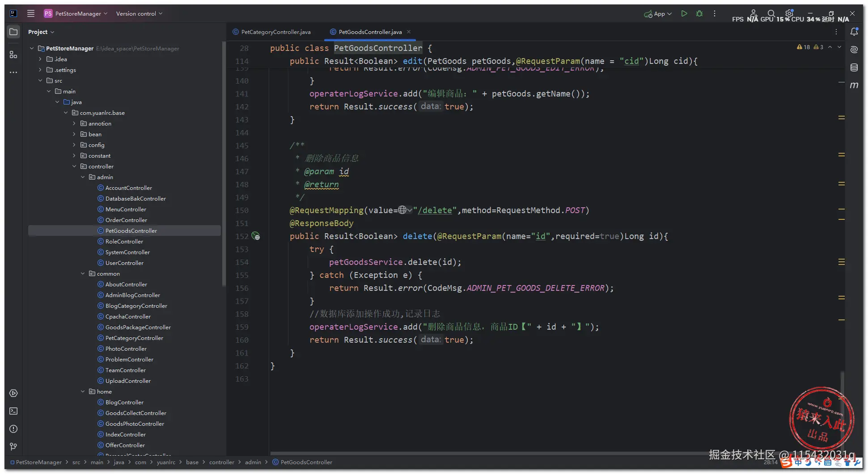
Task: Open the Structure tool window
Action: [13, 55]
